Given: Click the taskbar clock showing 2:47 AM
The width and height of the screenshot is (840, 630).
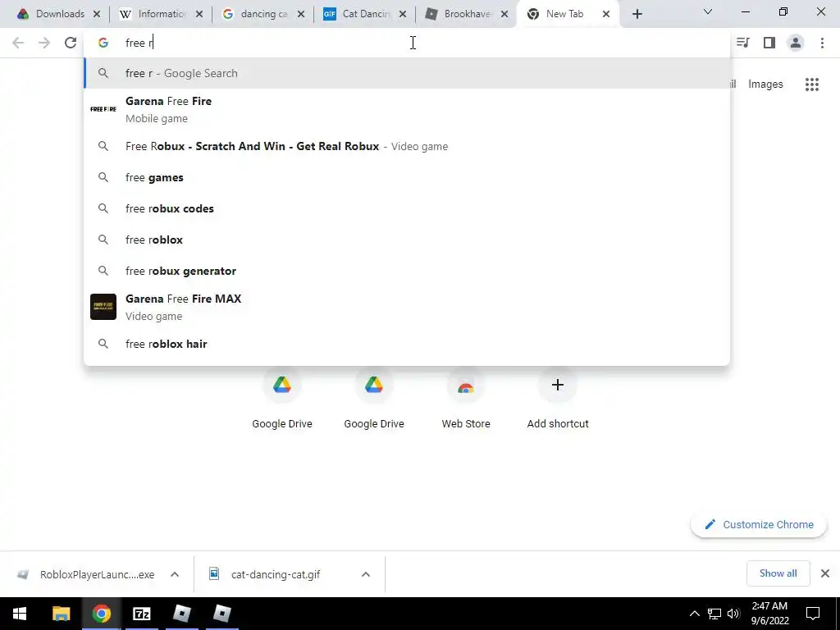Looking at the screenshot, I should (769, 614).
